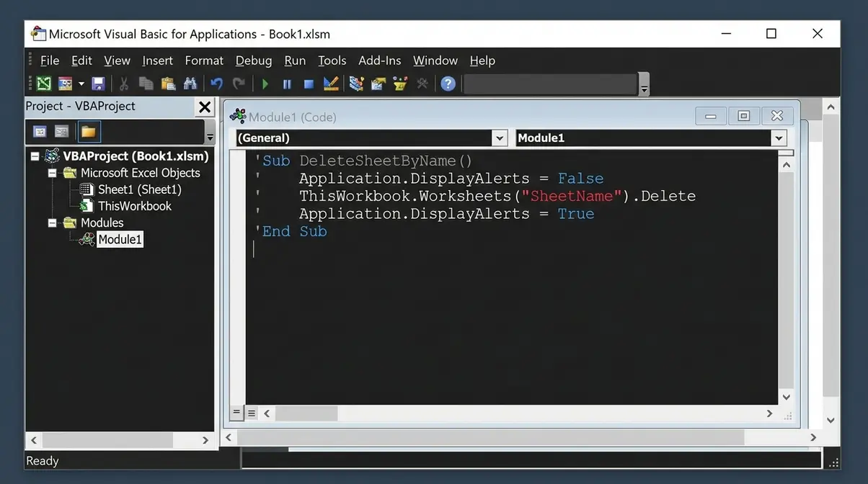Maximize the Module1 (Code) window
This screenshot has height=484, width=868.
744,117
